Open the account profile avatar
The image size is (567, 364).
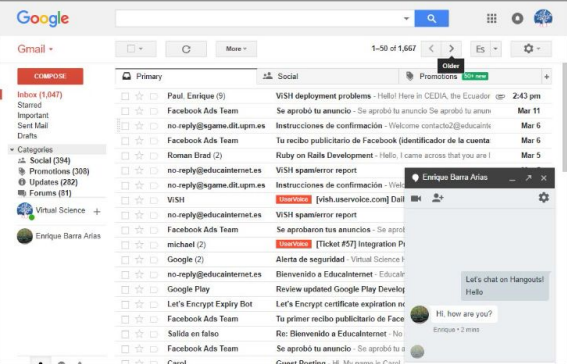[x=543, y=18]
